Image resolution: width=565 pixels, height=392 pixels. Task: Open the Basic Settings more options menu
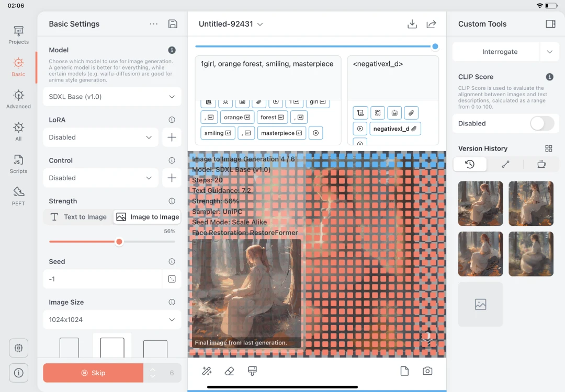point(153,24)
